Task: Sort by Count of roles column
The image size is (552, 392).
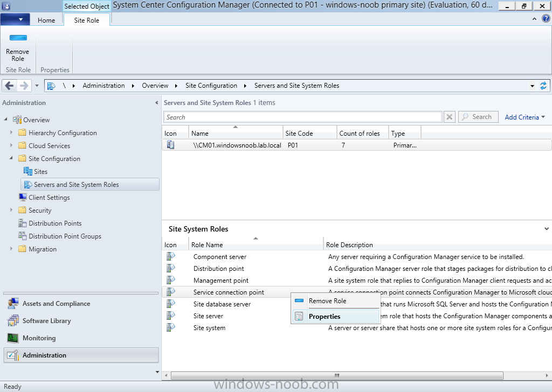Action: 363,133
